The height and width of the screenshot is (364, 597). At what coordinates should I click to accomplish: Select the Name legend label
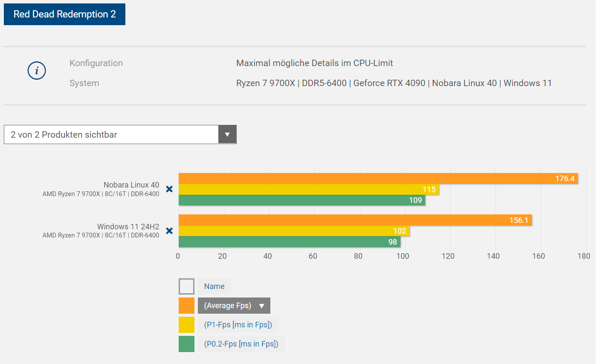[214, 286]
